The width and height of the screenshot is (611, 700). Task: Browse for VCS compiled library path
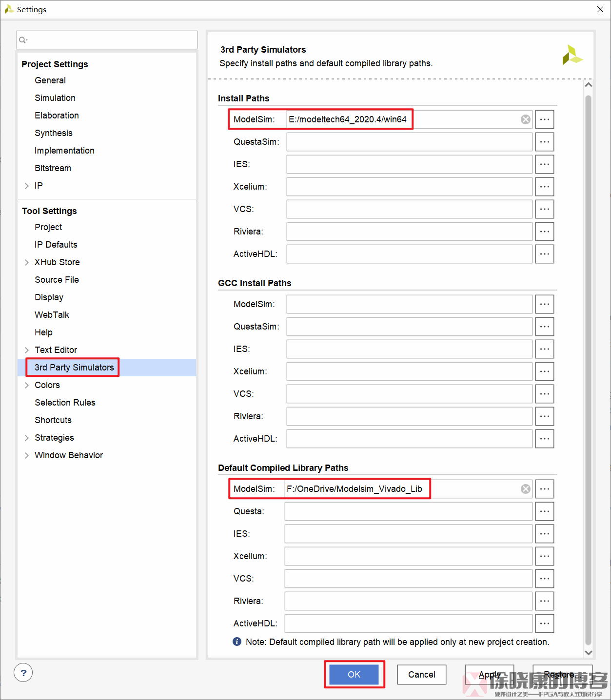click(545, 579)
